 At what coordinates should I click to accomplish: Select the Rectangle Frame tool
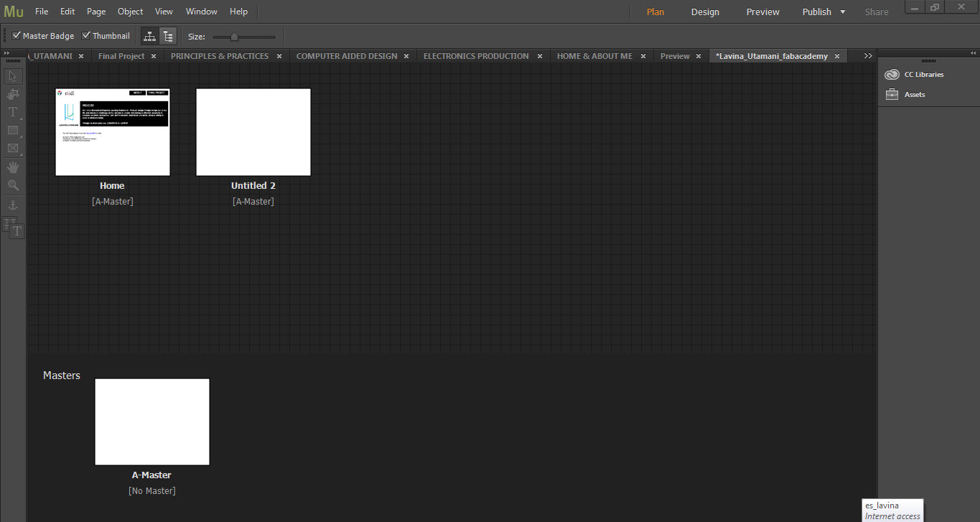[x=12, y=149]
